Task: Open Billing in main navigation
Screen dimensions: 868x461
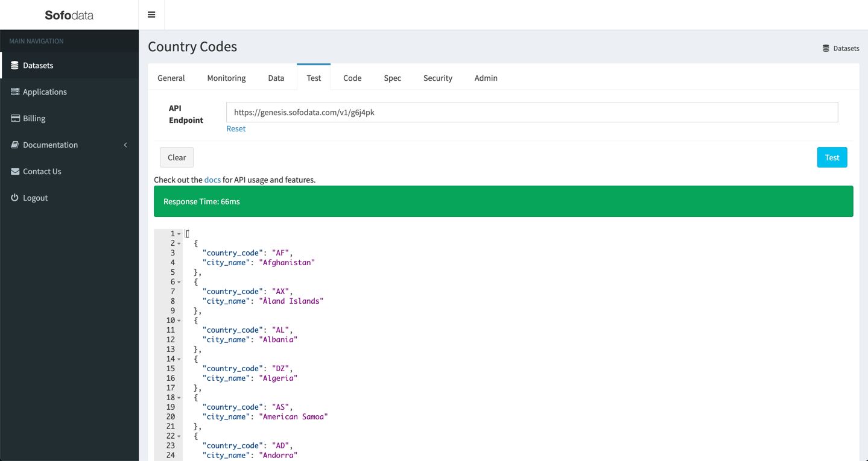Action: (69, 118)
